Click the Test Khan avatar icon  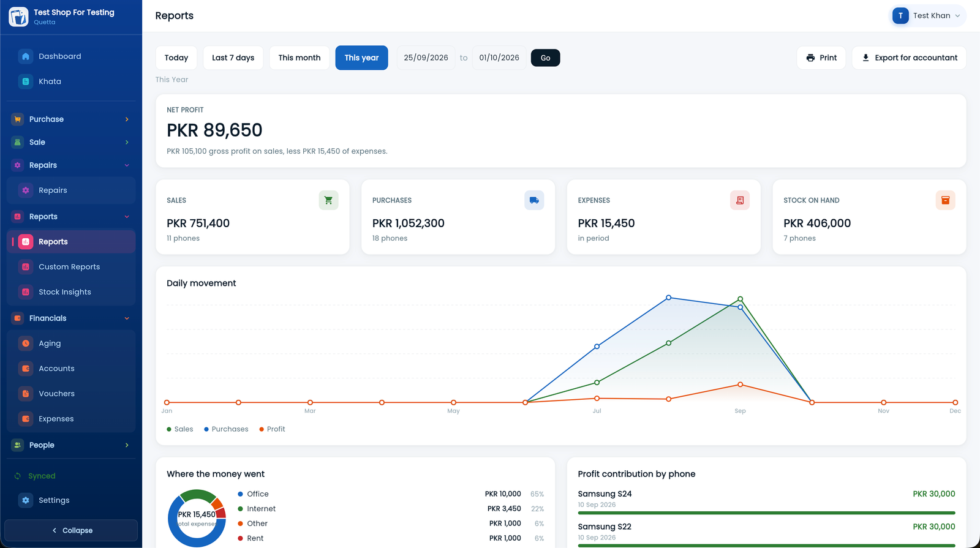pos(900,16)
